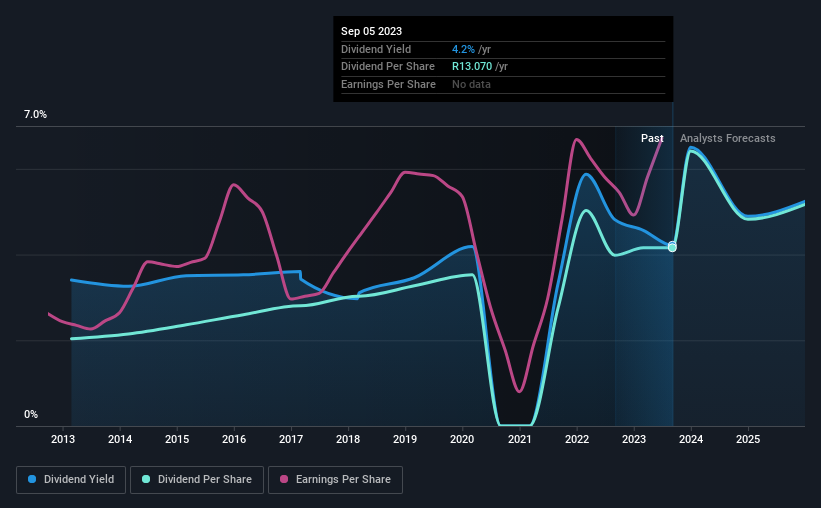This screenshot has height=508, width=821.
Task: Click the 7.0% y-axis label
Action: (35, 114)
